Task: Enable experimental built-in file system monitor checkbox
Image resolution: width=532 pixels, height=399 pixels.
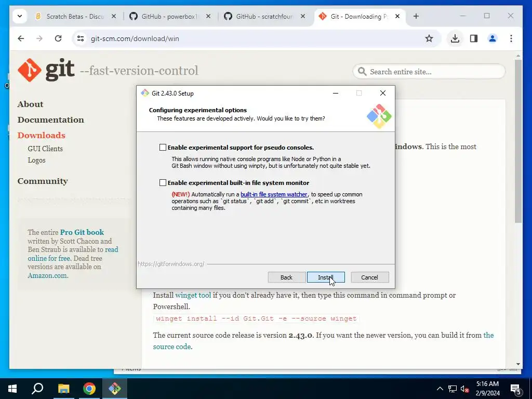Action: point(163,182)
